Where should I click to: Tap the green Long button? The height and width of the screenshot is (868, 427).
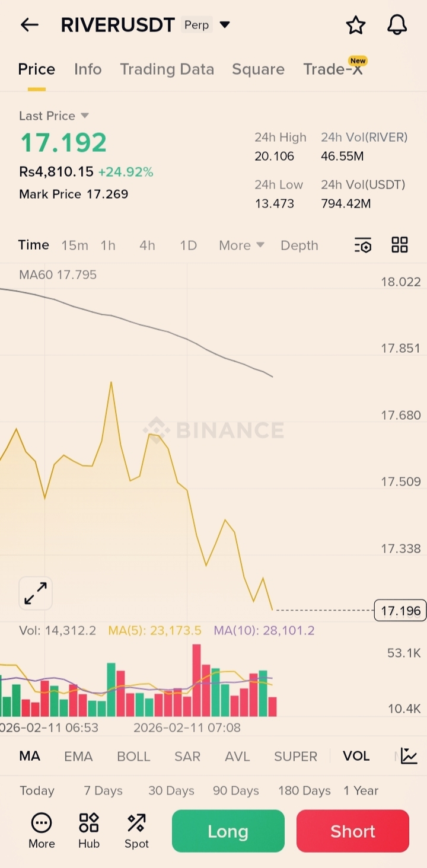tap(228, 831)
